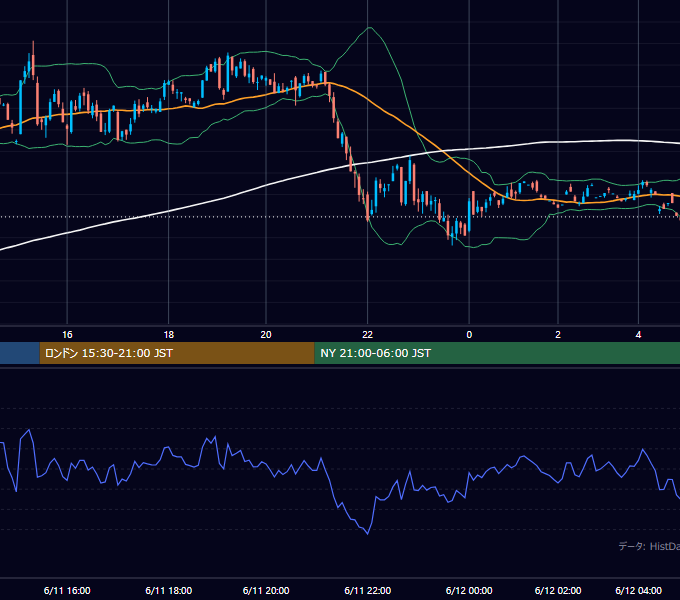Click the hour label 22 on time axis
The height and width of the screenshot is (600, 680).
367,335
